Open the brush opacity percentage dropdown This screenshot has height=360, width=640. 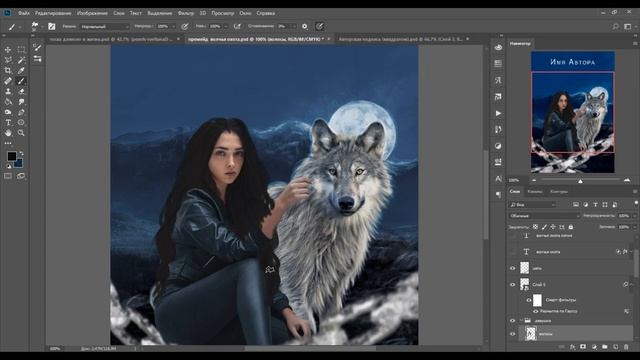(x=174, y=26)
